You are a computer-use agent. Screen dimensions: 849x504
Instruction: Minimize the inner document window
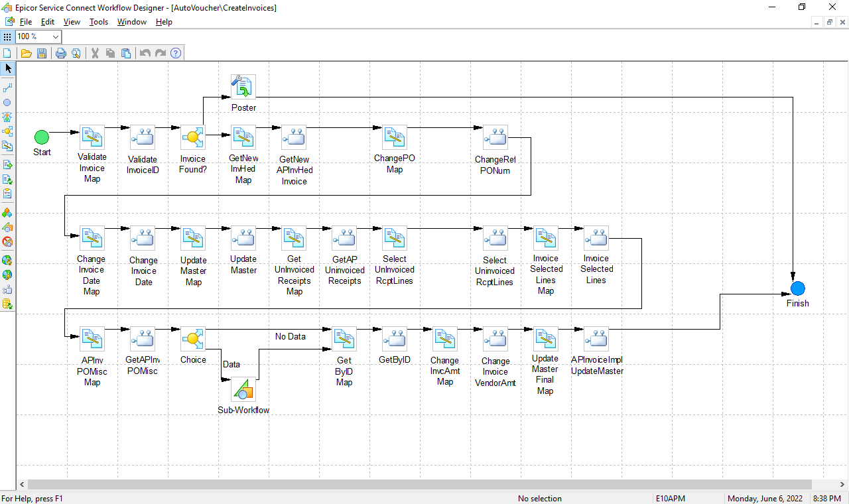click(x=816, y=22)
